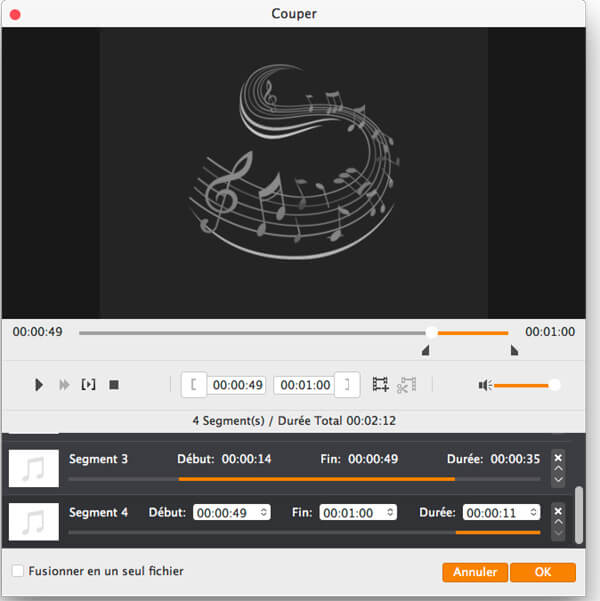Click the Annuler button
The image size is (600, 601).
(475, 572)
